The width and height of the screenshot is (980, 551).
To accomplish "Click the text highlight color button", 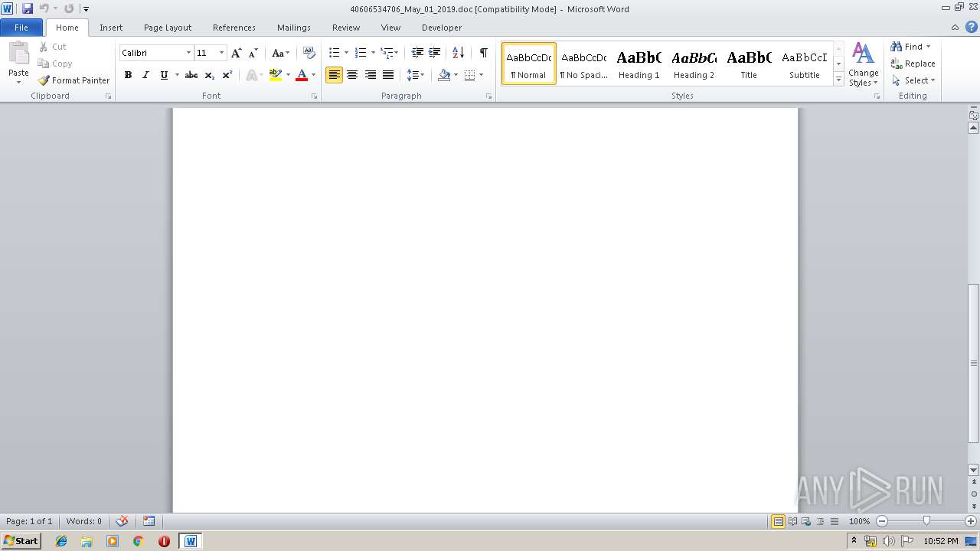I will click(x=276, y=75).
